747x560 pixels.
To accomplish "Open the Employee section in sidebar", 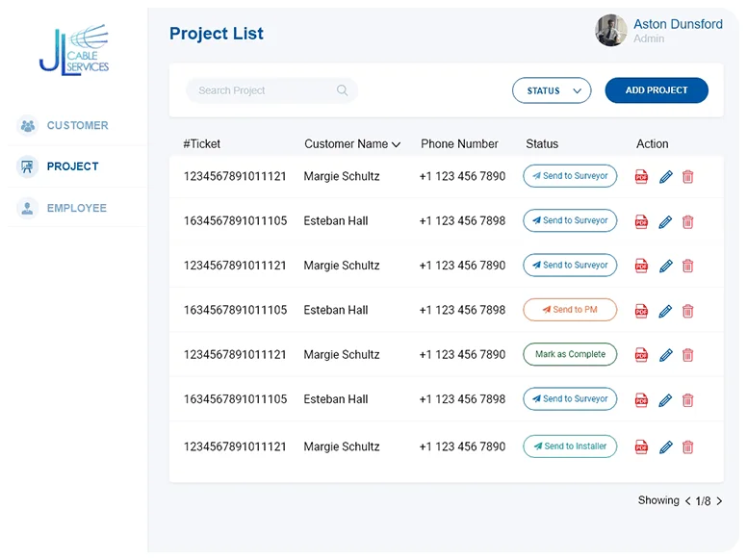I will 76,208.
